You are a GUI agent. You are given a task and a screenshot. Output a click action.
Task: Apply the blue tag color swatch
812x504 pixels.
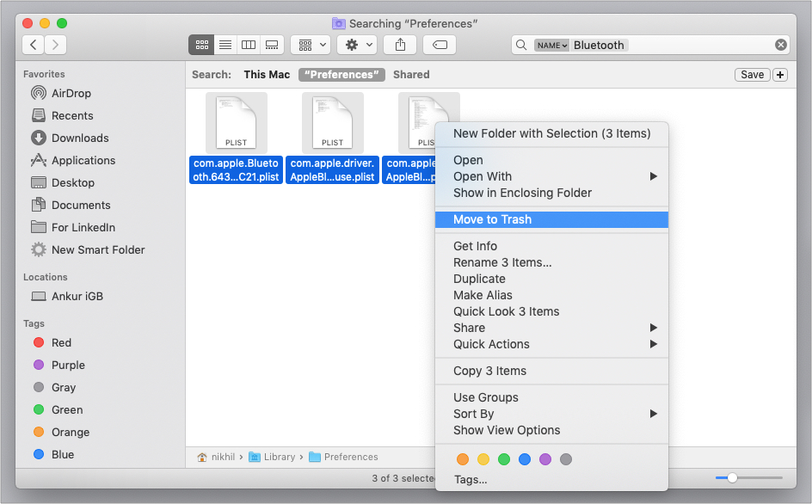pos(525,459)
